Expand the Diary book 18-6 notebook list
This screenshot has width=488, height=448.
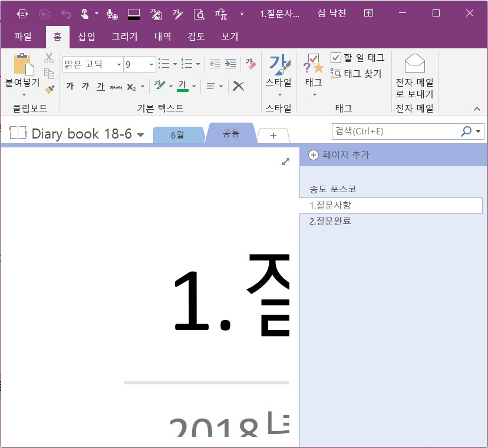coord(141,135)
